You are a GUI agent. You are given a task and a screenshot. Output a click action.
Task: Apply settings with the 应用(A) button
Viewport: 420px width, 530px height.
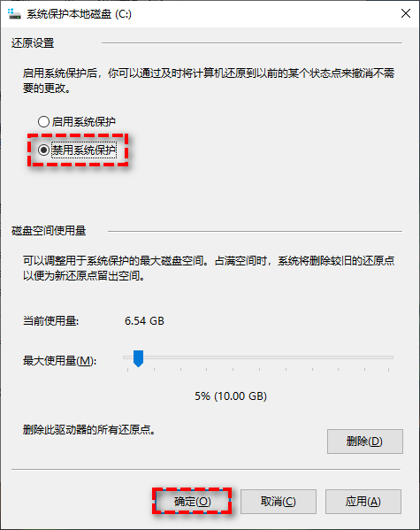[x=363, y=502]
